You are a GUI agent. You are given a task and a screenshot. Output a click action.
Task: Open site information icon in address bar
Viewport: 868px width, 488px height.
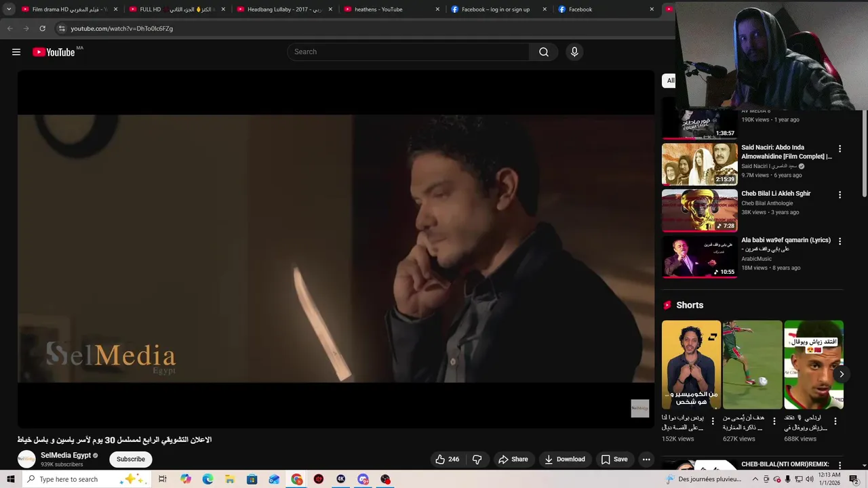(62, 28)
